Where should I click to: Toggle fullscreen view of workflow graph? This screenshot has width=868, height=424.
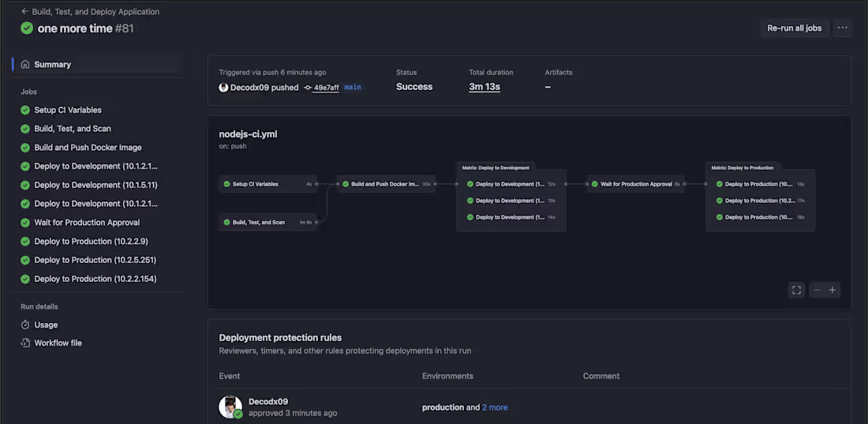click(797, 290)
